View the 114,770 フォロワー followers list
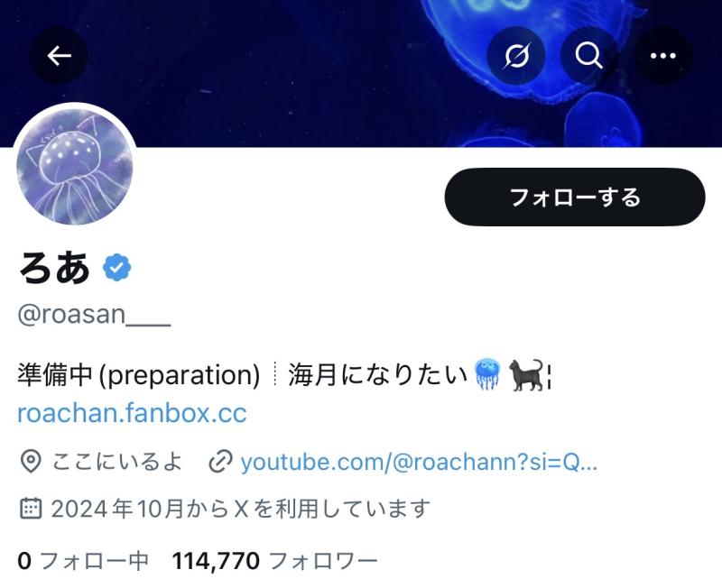 pyautogui.click(x=275, y=561)
